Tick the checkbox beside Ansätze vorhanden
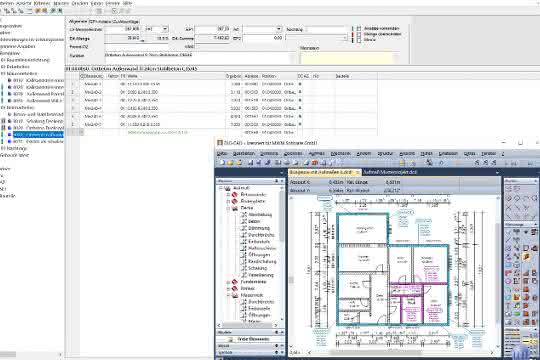 point(359,29)
